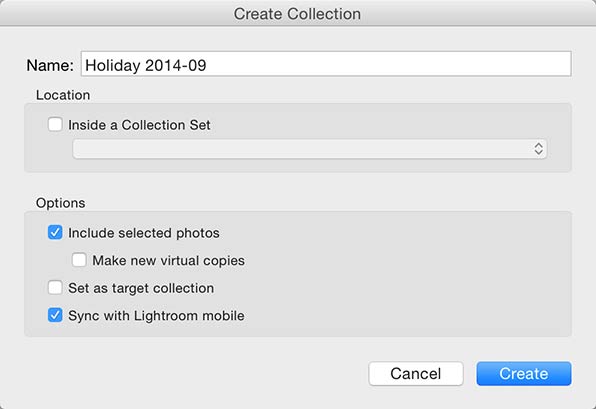Click the "Include selected photos" label text

[144, 233]
